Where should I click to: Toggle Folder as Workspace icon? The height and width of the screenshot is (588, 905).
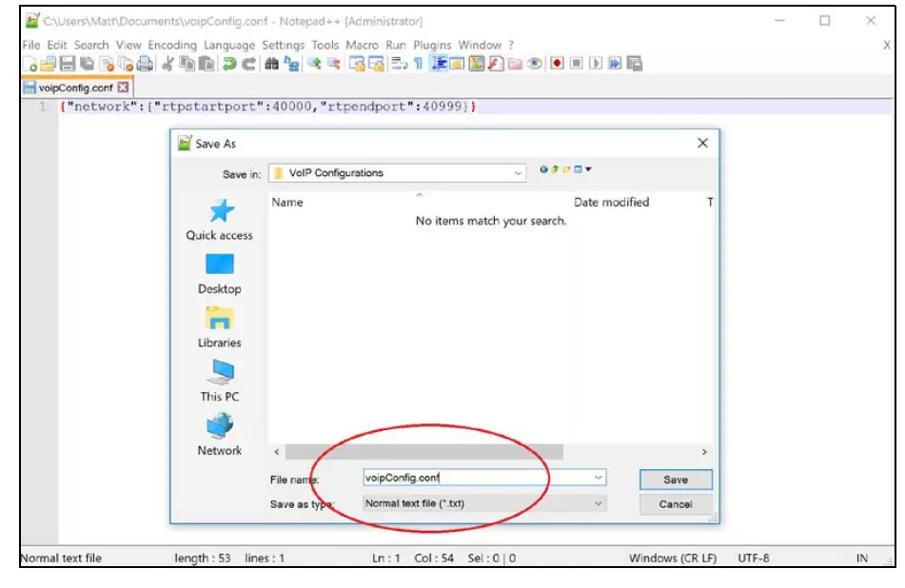point(515,64)
